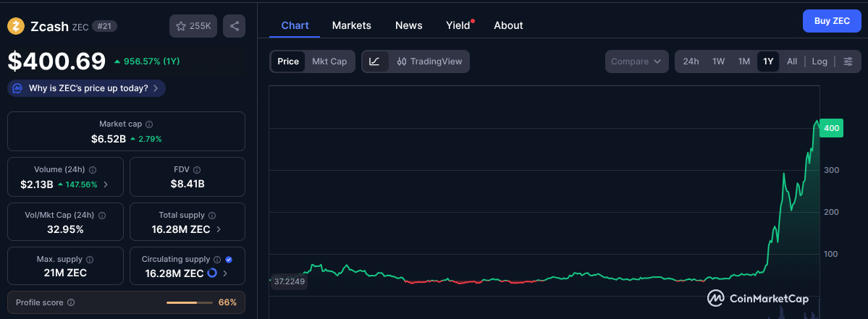Select Mkt Cap chart mode
Screen dimensions: 868x319
(x=329, y=61)
